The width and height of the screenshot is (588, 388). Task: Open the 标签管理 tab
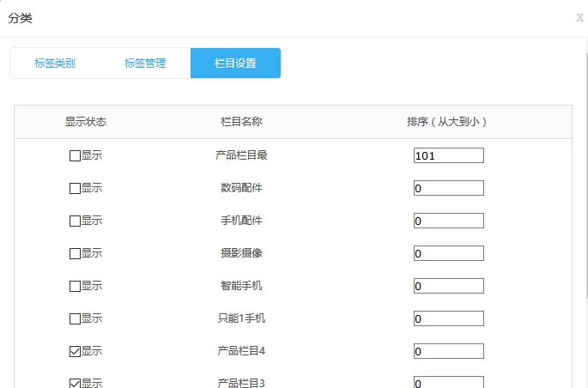[x=145, y=64]
